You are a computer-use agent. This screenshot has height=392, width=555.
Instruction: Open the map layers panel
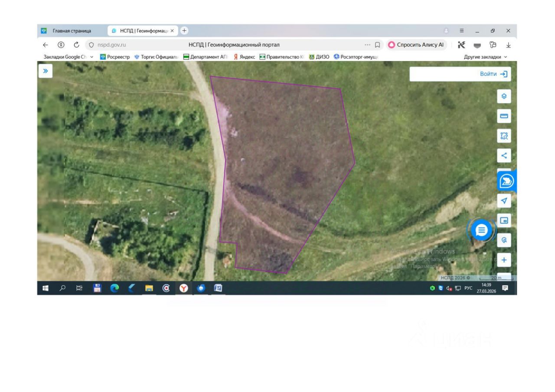click(504, 96)
